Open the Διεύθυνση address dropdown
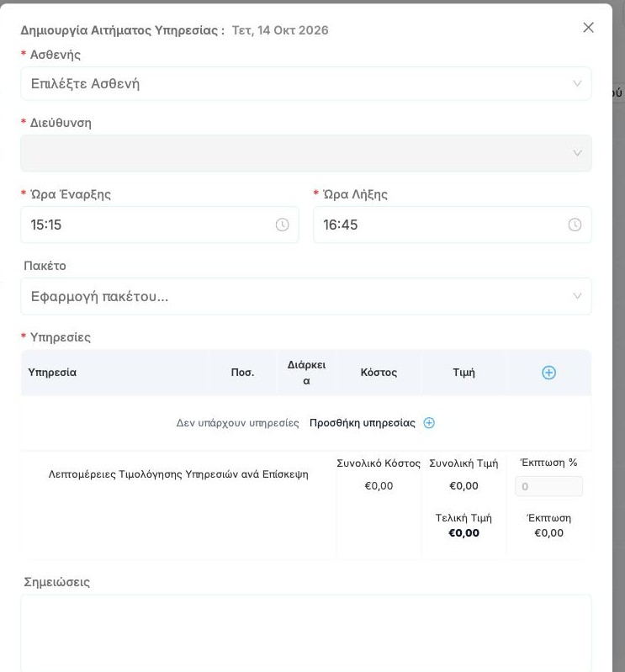This screenshot has height=672, width=625. (306, 153)
